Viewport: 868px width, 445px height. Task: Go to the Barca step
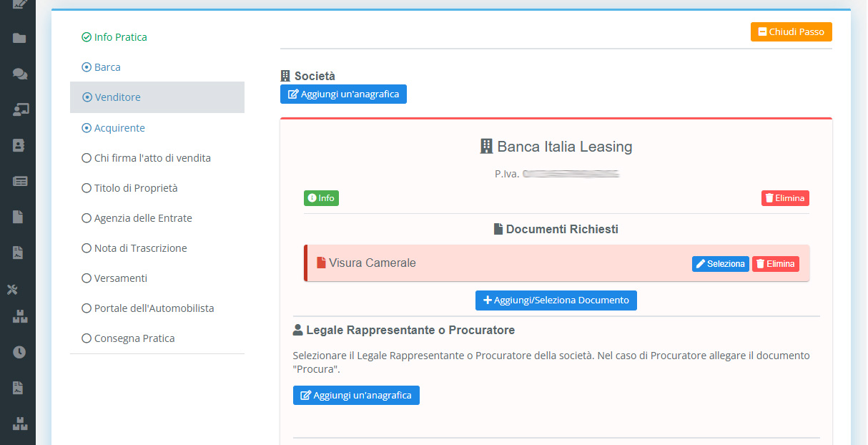click(x=101, y=67)
